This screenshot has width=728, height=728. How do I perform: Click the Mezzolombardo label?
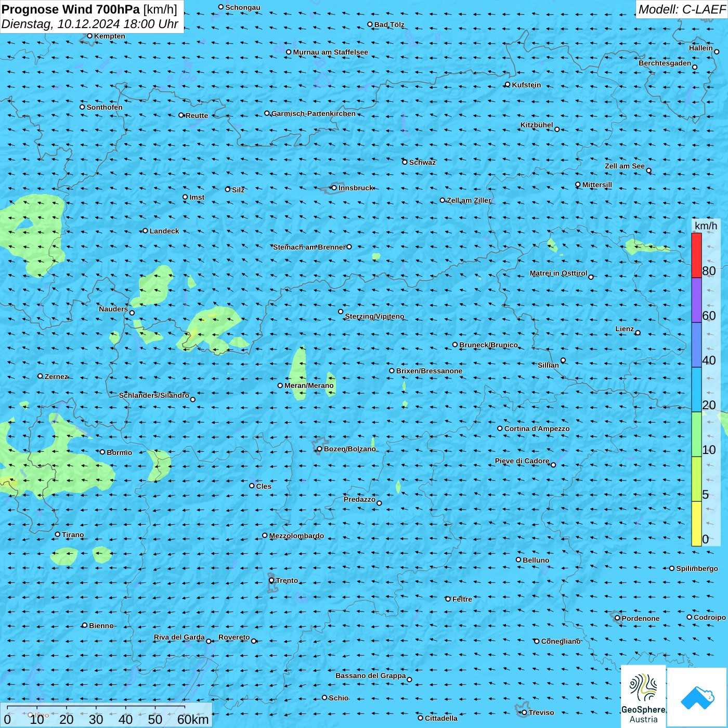296,536
